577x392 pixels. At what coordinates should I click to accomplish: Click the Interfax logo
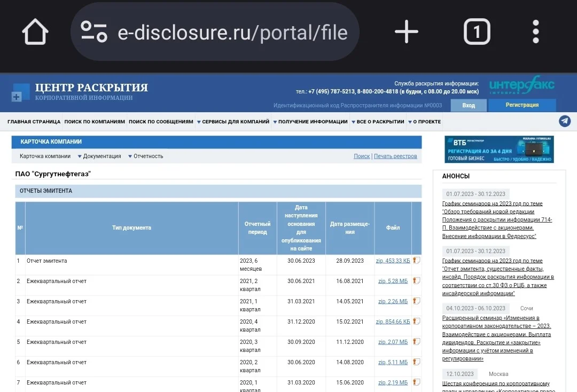[x=521, y=85]
